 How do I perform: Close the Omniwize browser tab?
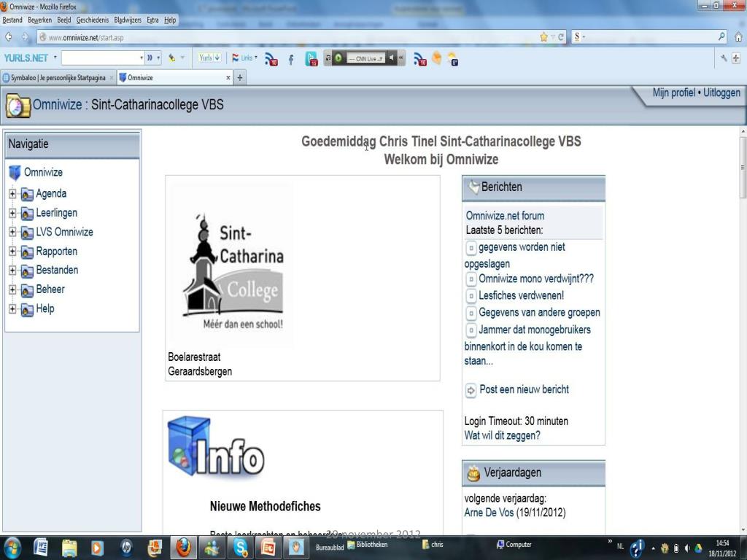228,77
